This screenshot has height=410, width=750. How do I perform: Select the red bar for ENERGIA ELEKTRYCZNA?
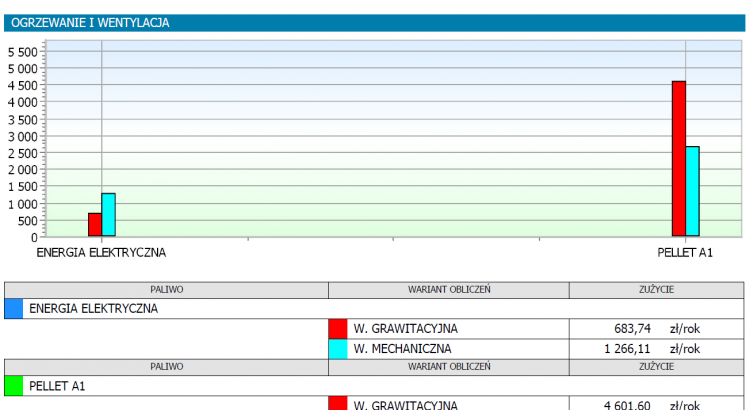(x=95, y=225)
